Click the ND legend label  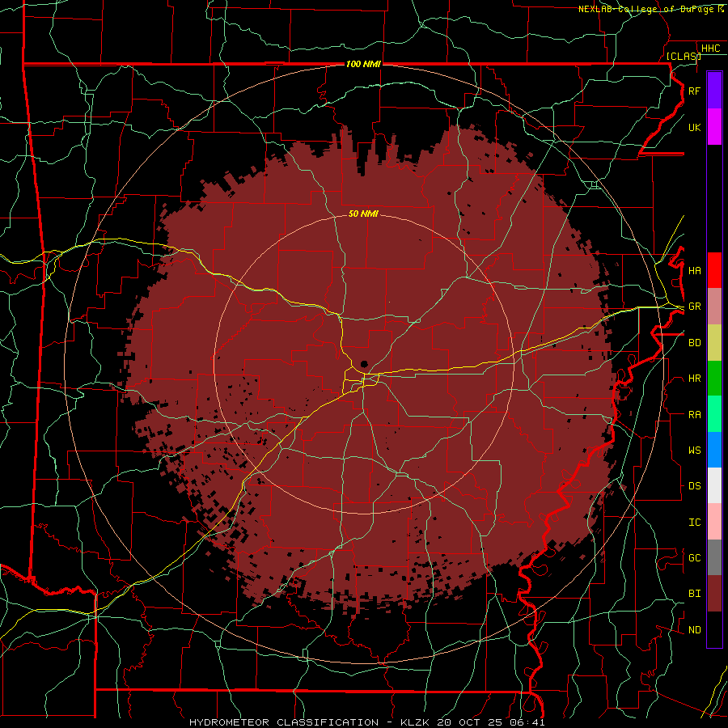click(x=694, y=630)
